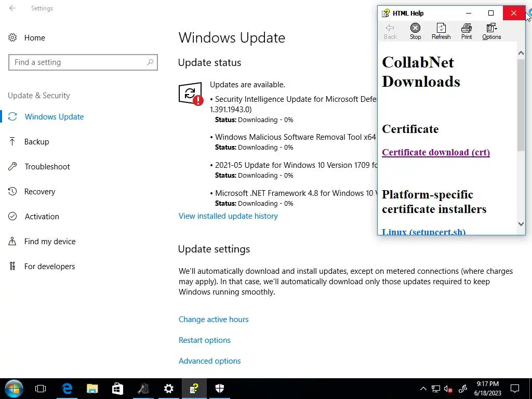Click the search magnifier icon

150,62
